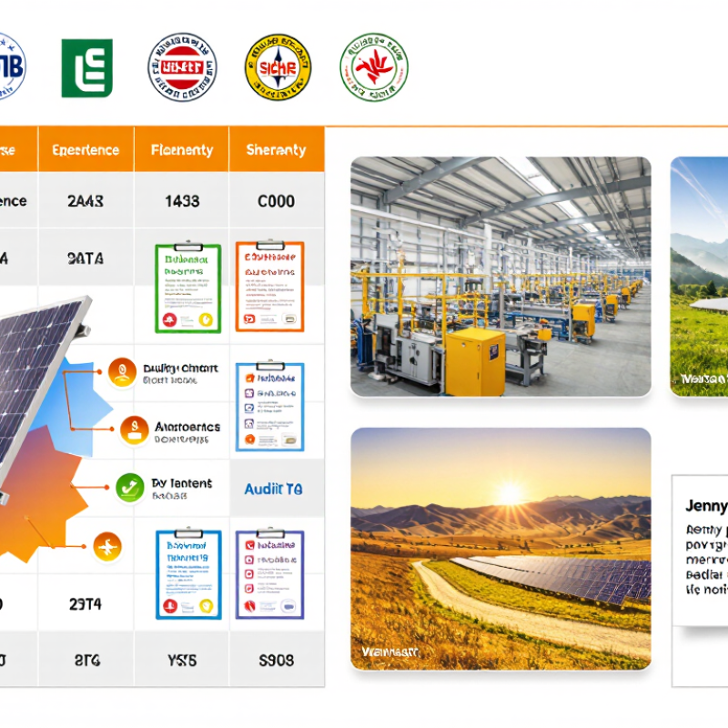728x728 pixels.
Task: Select the 'Flenenty' column header
Action: coord(181,150)
